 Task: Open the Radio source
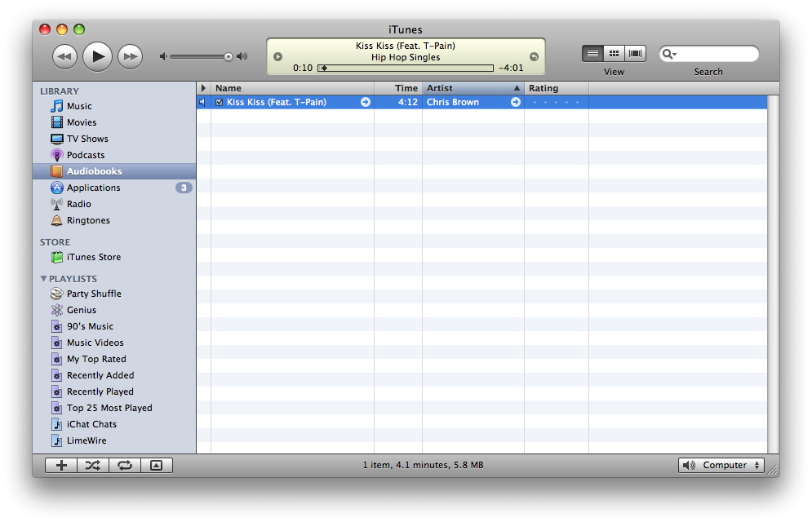(x=78, y=204)
